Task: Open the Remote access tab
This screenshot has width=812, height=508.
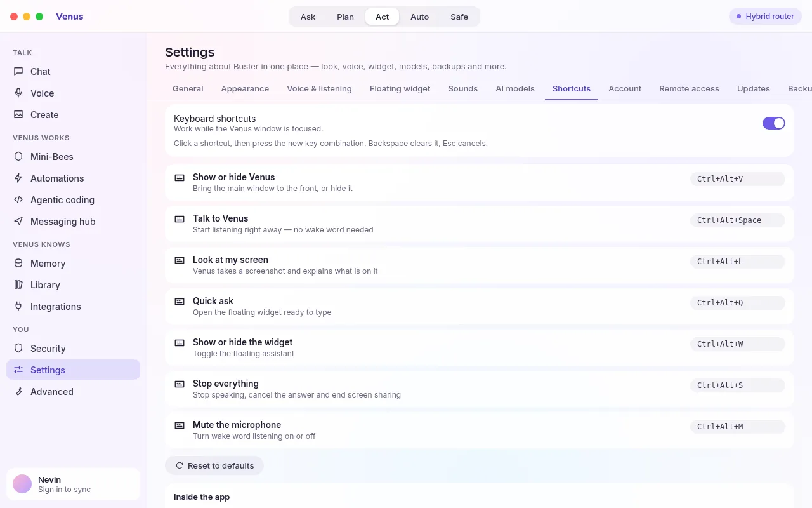Action: coord(689,89)
